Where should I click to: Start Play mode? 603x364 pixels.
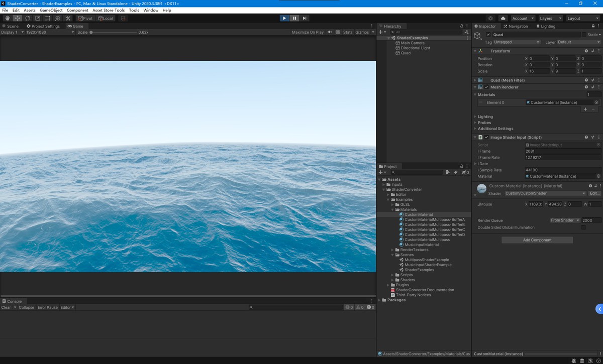[284, 18]
